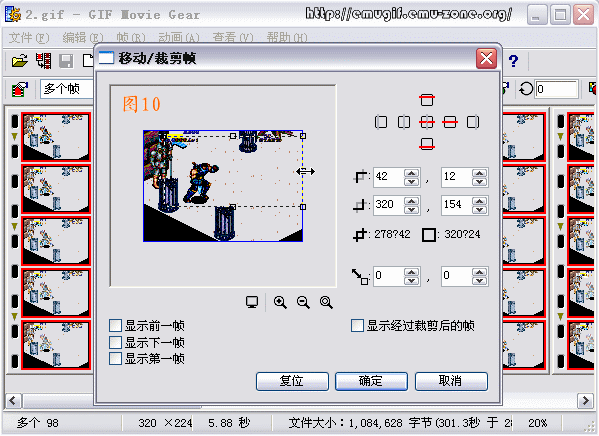Click the left arrow of horizontal scrollbar
Viewport: 599px width, 436px height.
[x=13, y=401]
